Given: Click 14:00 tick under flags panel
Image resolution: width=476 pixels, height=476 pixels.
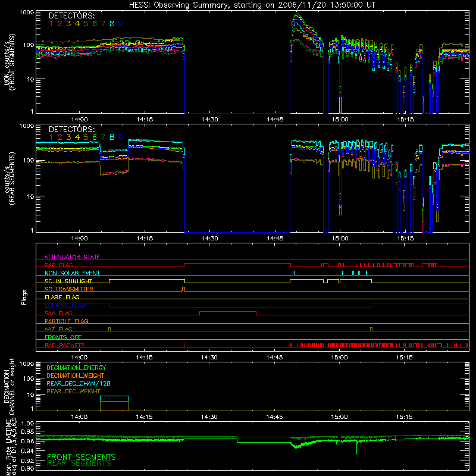Looking at the screenshot, I should (x=79, y=358).
